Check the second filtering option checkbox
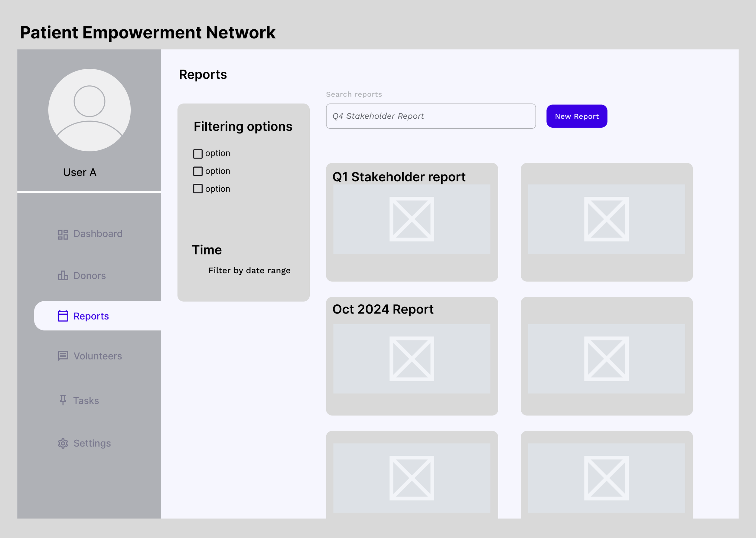 [x=197, y=171]
